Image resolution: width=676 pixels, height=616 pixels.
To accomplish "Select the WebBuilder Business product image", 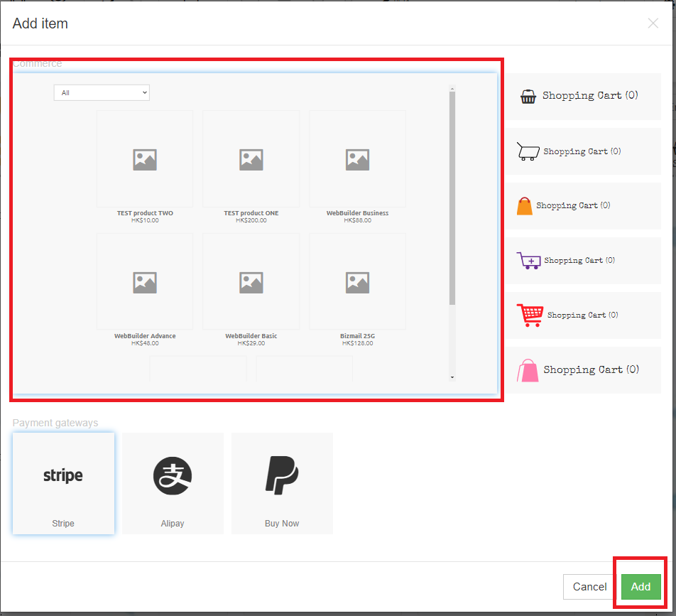I will (x=357, y=159).
